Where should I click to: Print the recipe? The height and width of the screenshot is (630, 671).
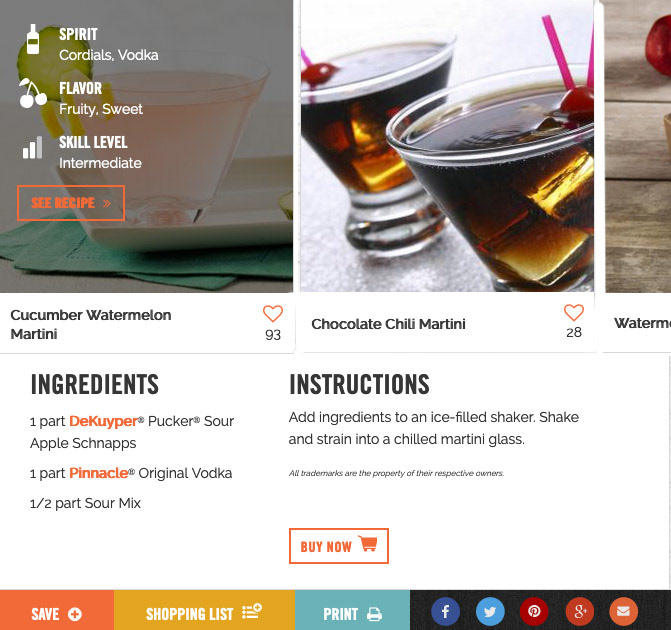pyautogui.click(x=352, y=614)
